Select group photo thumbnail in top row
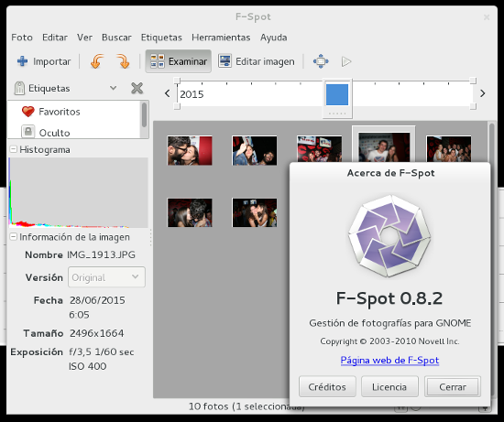The width and height of the screenshot is (504, 422). click(x=449, y=148)
